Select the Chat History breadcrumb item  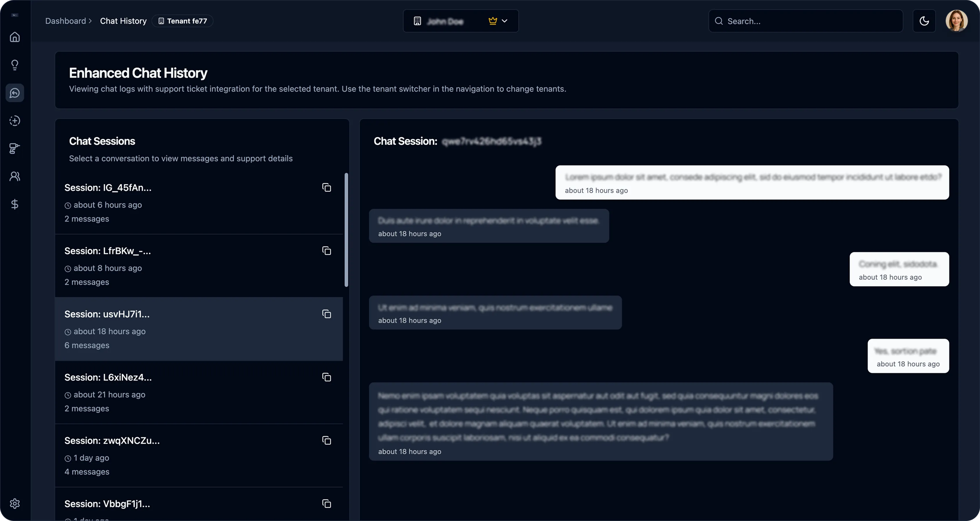tap(123, 21)
